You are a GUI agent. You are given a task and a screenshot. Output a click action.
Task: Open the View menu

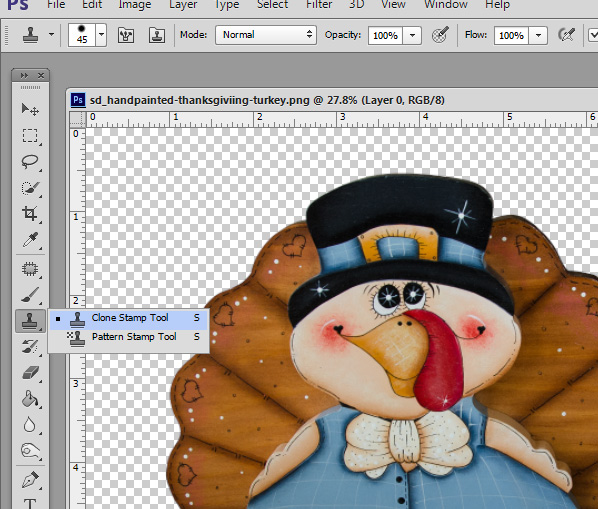393,5
